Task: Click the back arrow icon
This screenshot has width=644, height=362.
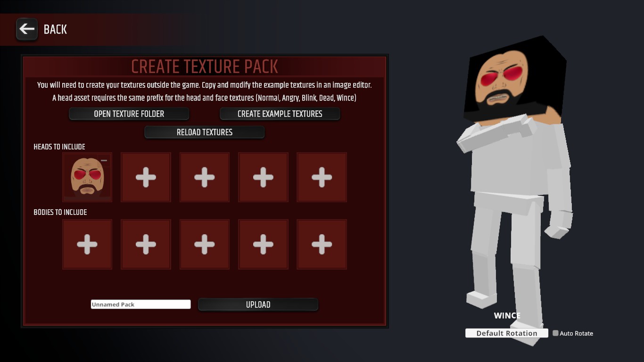Action: (27, 29)
